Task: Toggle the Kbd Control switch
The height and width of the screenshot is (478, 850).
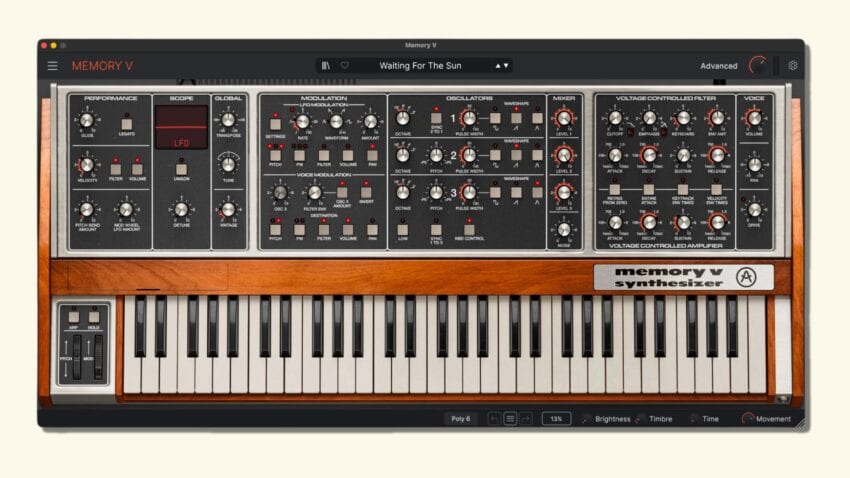Action: (469, 229)
